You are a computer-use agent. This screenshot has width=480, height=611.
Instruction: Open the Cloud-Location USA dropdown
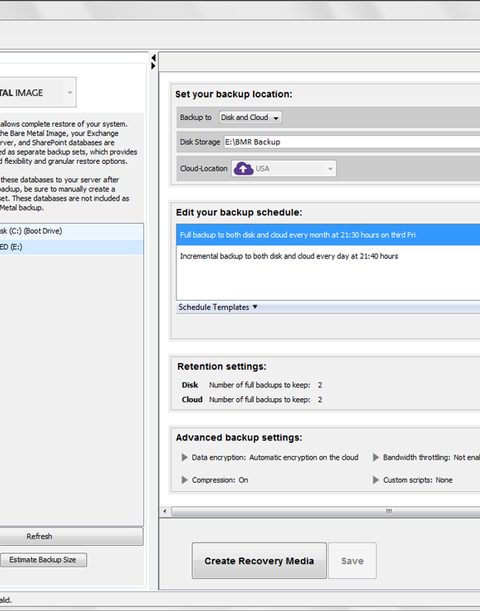284,169
